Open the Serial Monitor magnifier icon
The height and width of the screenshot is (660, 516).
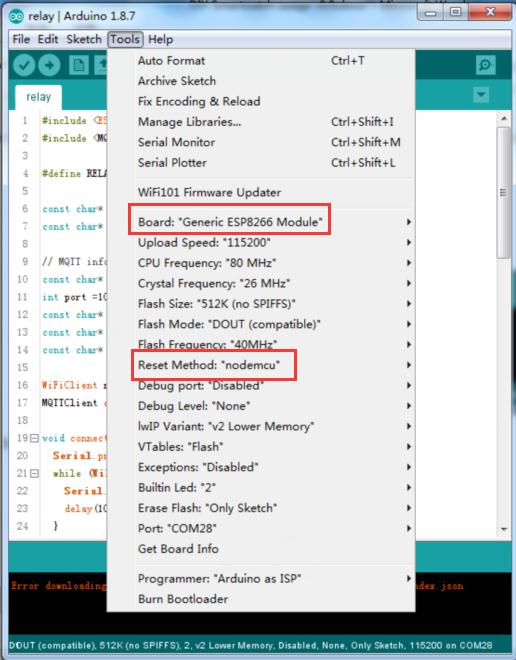click(x=485, y=65)
